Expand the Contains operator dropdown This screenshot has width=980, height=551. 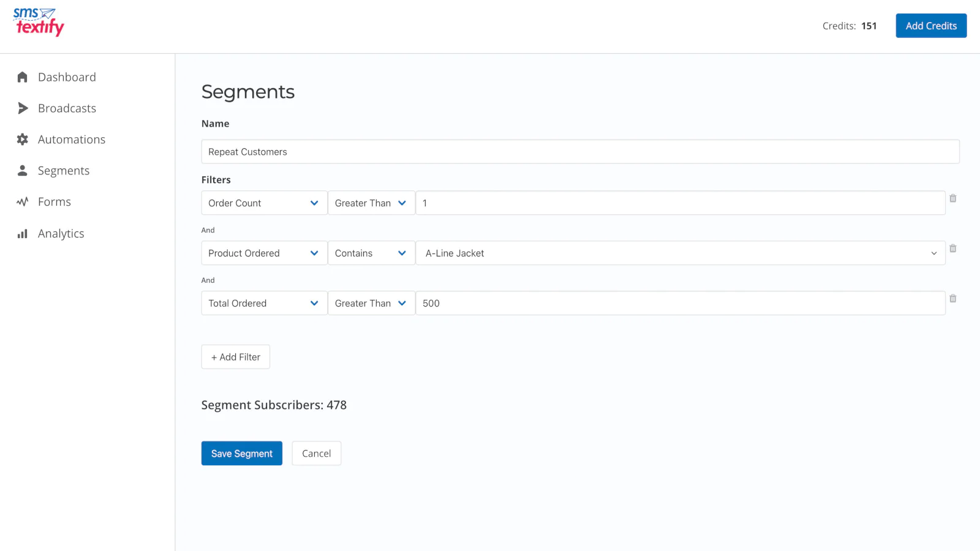(x=371, y=253)
